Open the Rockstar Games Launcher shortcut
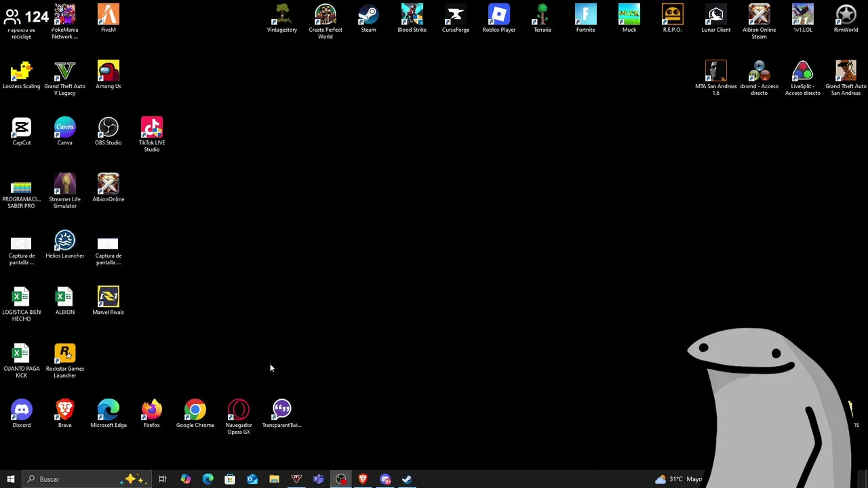Viewport: 868px width, 488px height. click(65, 361)
